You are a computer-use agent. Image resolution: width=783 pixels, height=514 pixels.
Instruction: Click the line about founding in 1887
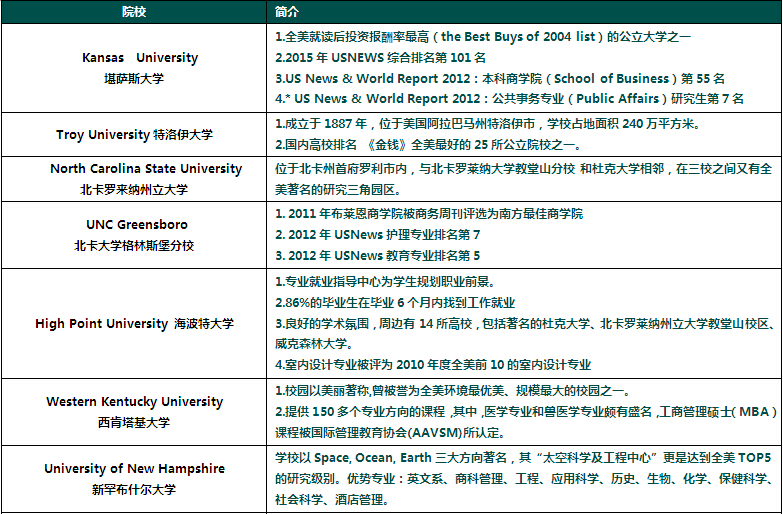point(487,123)
